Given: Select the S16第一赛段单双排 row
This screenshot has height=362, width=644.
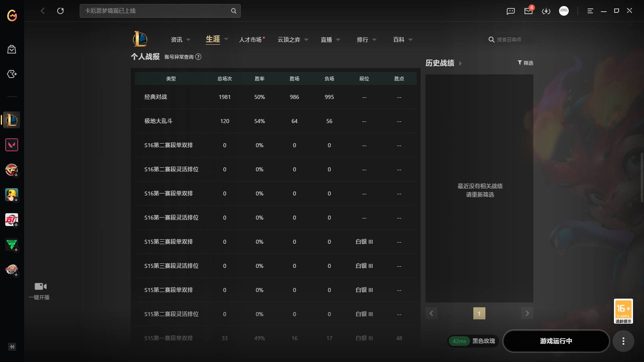Looking at the screenshot, I should (x=276, y=193).
